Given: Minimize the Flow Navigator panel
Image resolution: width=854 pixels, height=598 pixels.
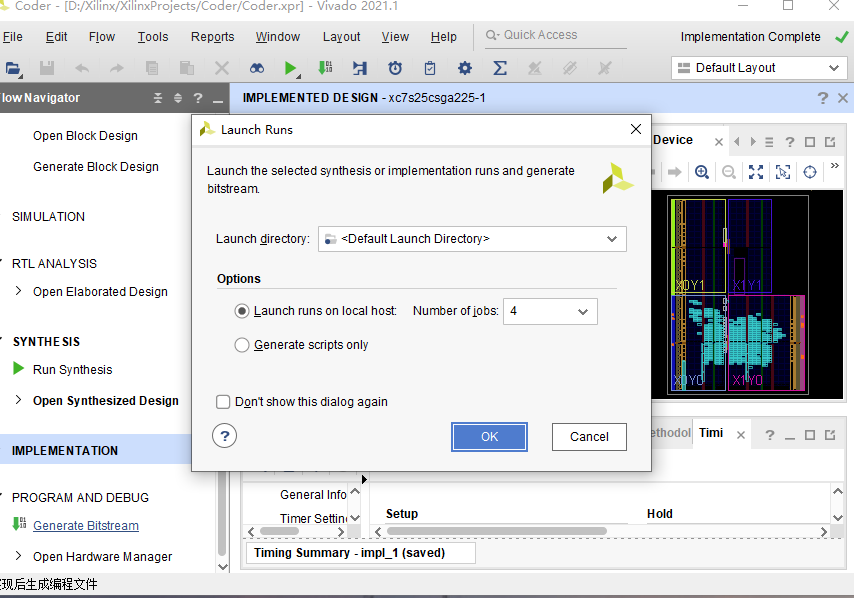Looking at the screenshot, I should point(218,101).
